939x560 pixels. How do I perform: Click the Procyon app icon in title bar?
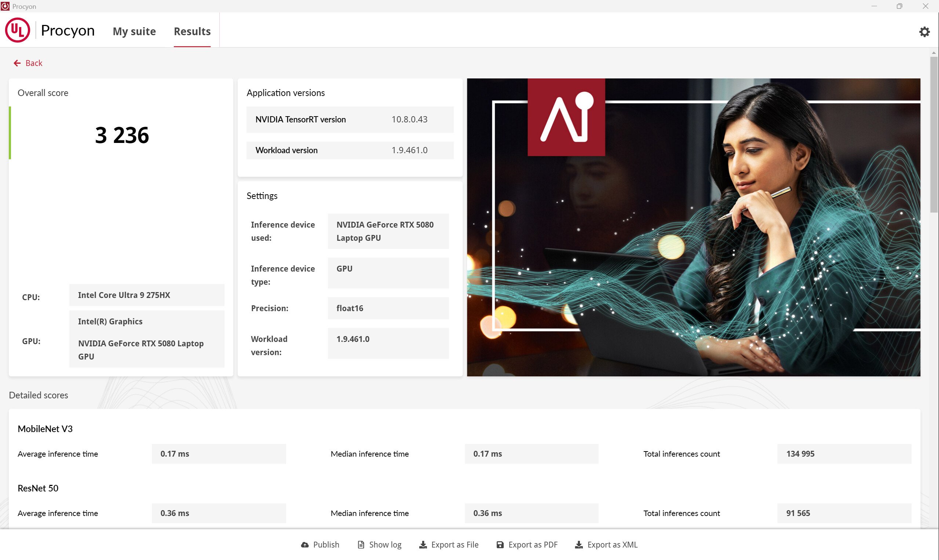pyautogui.click(x=5, y=6)
